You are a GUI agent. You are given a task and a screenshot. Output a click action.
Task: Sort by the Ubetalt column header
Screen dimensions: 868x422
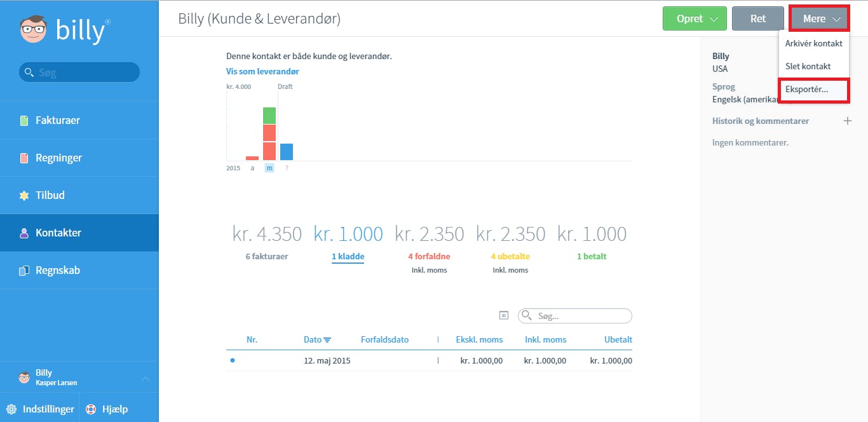point(618,339)
